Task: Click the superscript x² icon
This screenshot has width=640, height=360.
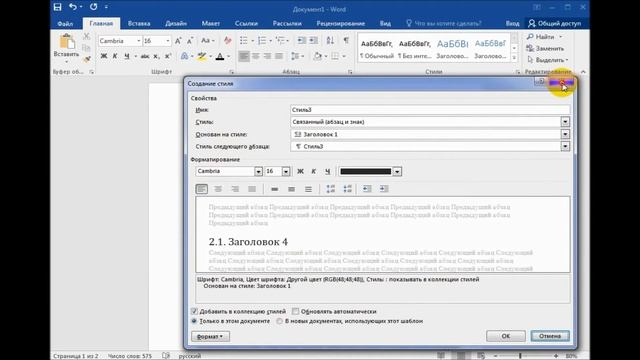Action: (x=167, y=56)
